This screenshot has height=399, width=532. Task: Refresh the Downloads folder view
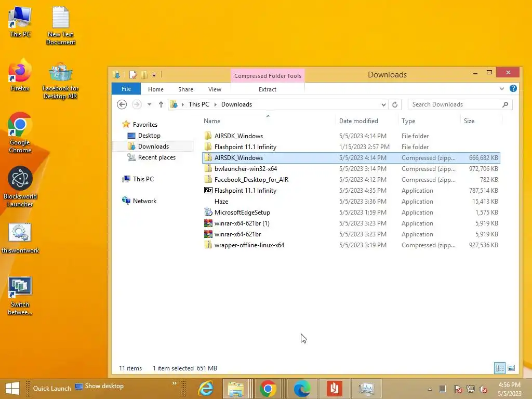click(x=395, y=104)
